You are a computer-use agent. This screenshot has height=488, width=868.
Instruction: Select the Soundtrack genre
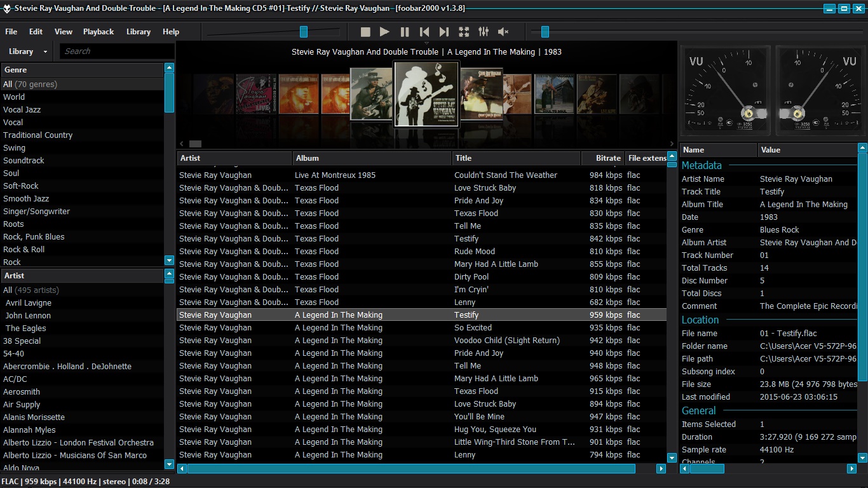click(83, 161)
